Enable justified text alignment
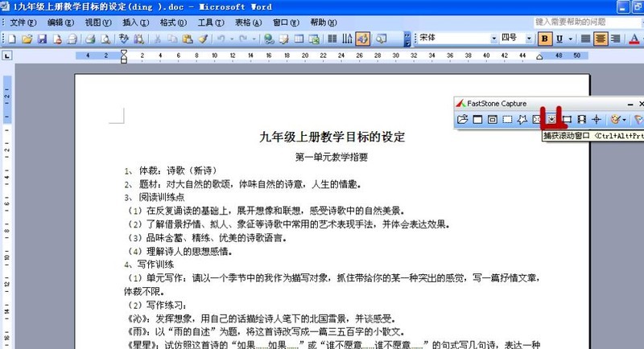The width and height of the screenshot is (644, 349). click(x=586, y=39)
